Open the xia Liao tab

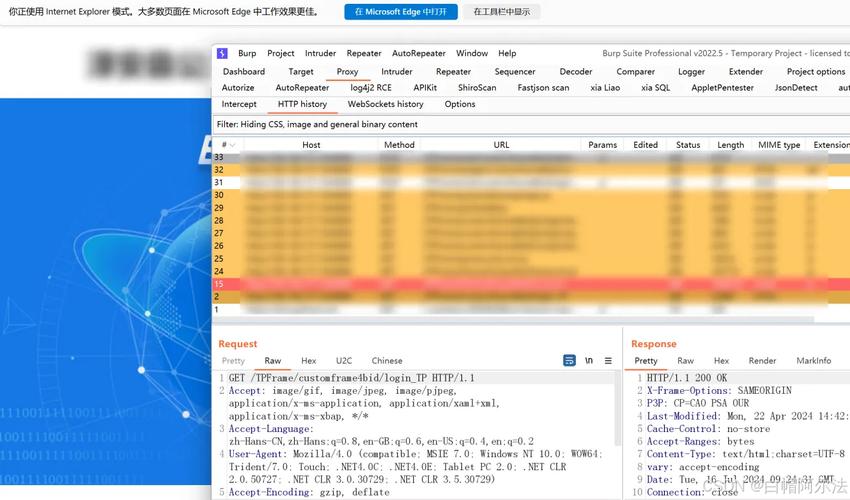[x=605, y=87]
